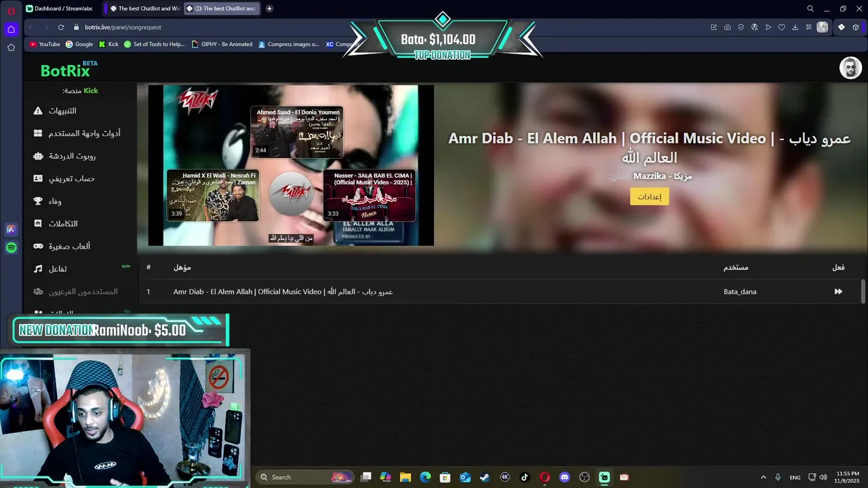The image size is (868, 488).
Task: Open Aria AI icon in Opera sidebar
Action: coord(11,230)
